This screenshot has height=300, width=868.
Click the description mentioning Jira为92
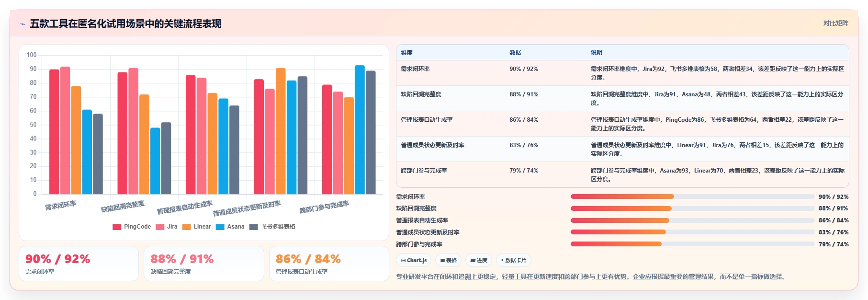click(717, 73)
